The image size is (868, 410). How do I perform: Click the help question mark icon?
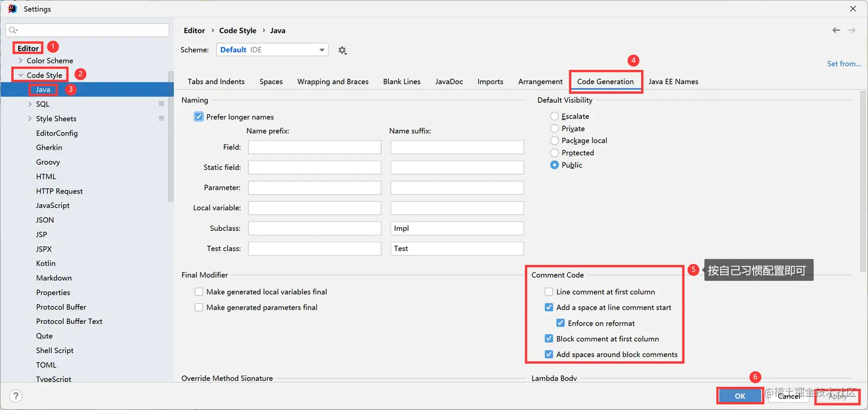16,396
